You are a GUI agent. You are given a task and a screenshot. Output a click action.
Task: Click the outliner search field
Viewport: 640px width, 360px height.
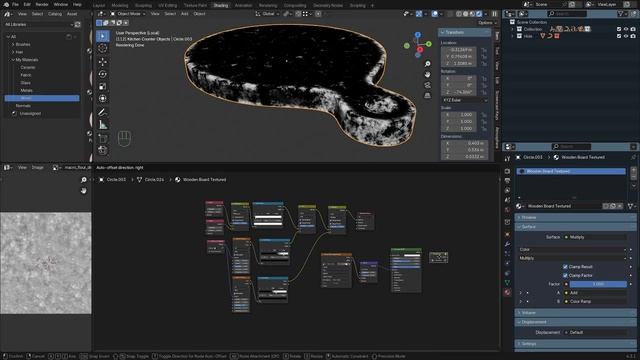coord(567,14)
